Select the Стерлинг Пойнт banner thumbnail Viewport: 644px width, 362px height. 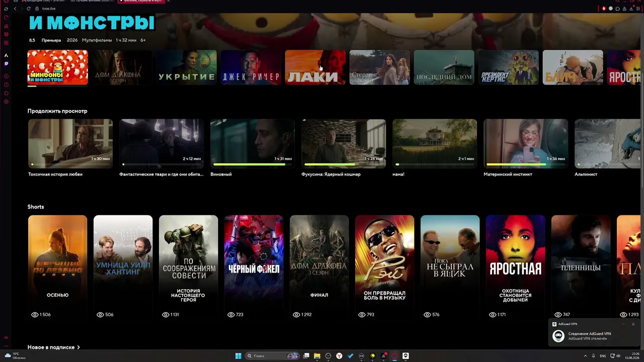pos(379,67)
